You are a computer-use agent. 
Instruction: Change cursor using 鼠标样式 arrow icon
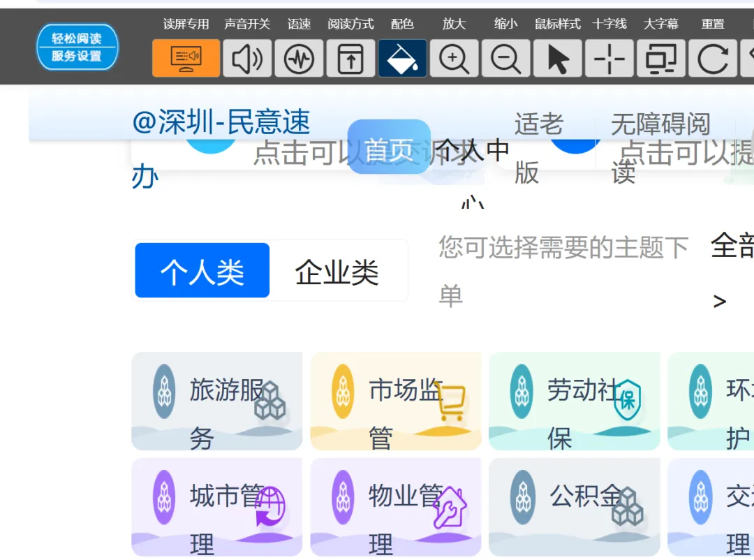(558, 59)
